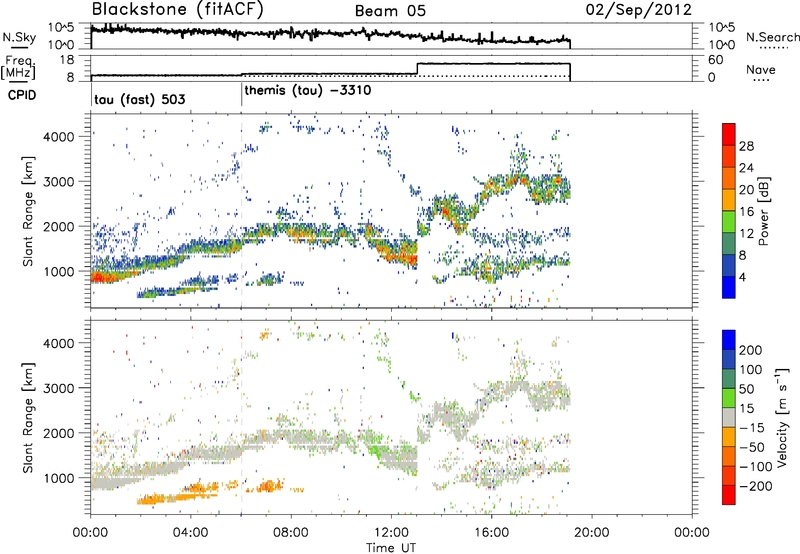Image resolution: width=800 pixels, height=554 pixels.
Task: Click the 'Nave' legend label
Action: pos(761,70)
